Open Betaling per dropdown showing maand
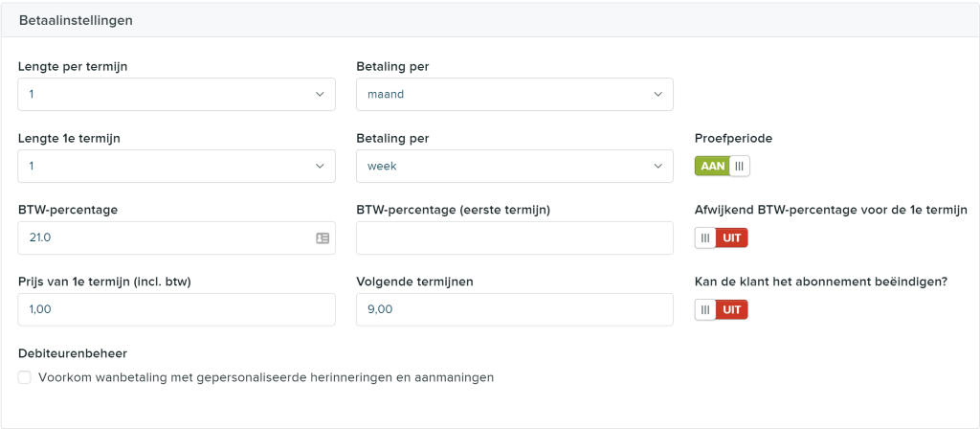 (514, 95)
